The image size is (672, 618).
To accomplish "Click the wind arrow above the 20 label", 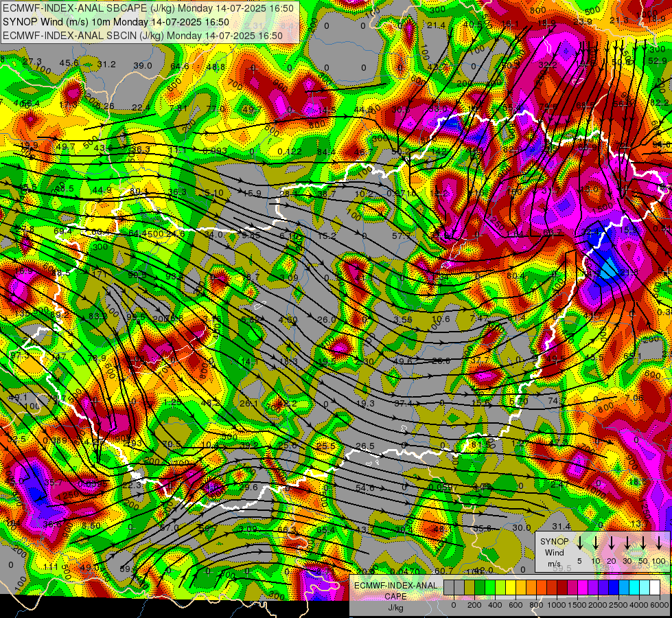I will pyautogui.click(x=611, y=542).
